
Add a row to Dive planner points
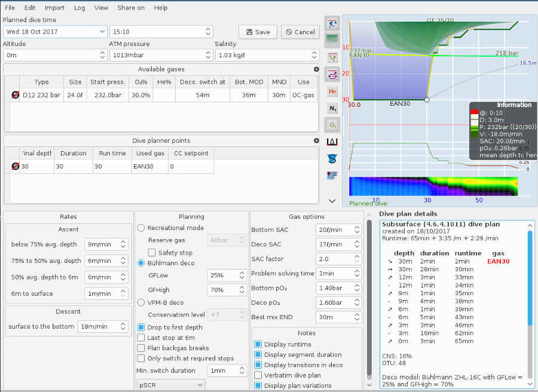click(x=316, y=140)
